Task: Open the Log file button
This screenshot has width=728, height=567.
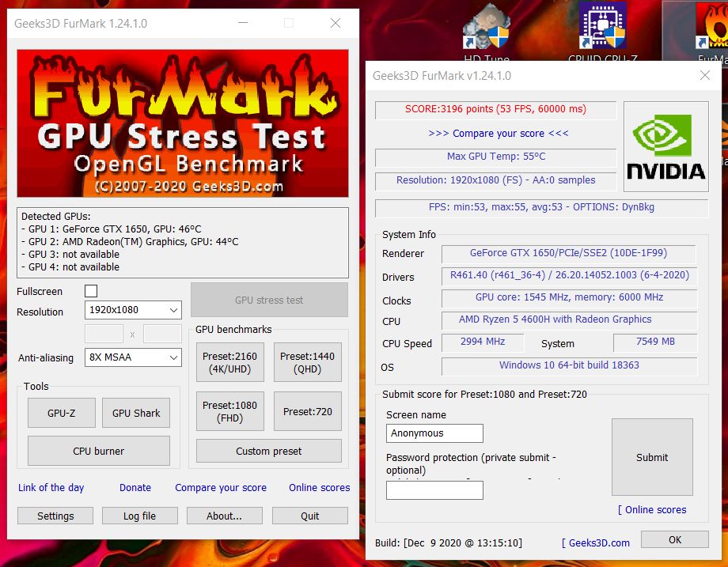Action: point(140,516)
